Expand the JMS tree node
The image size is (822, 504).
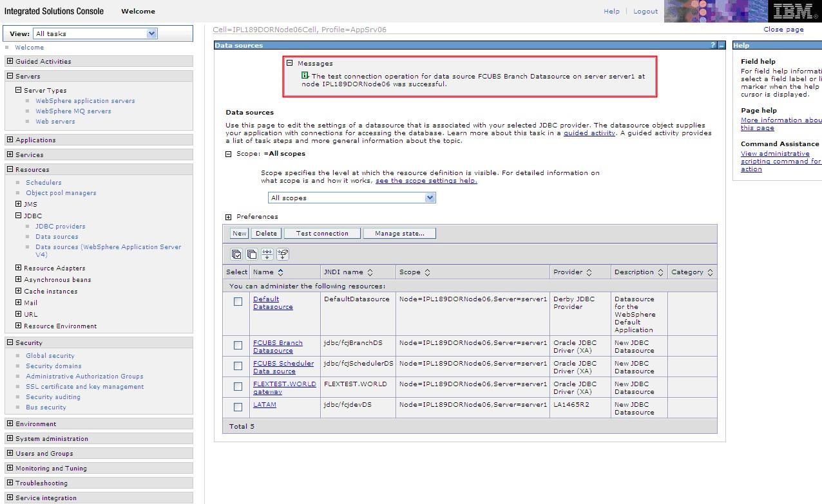click(x=18, y=204)
